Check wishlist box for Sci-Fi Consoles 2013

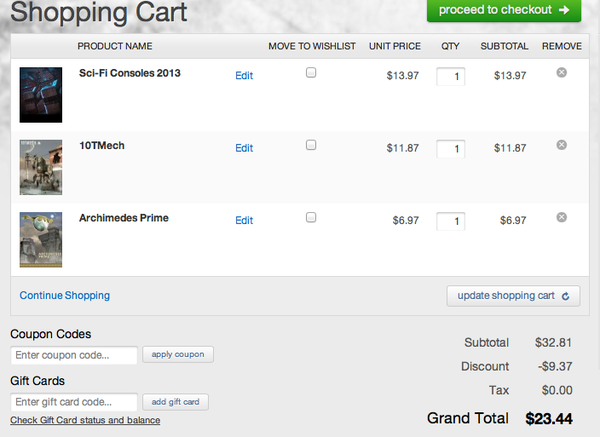coord(311,72)
